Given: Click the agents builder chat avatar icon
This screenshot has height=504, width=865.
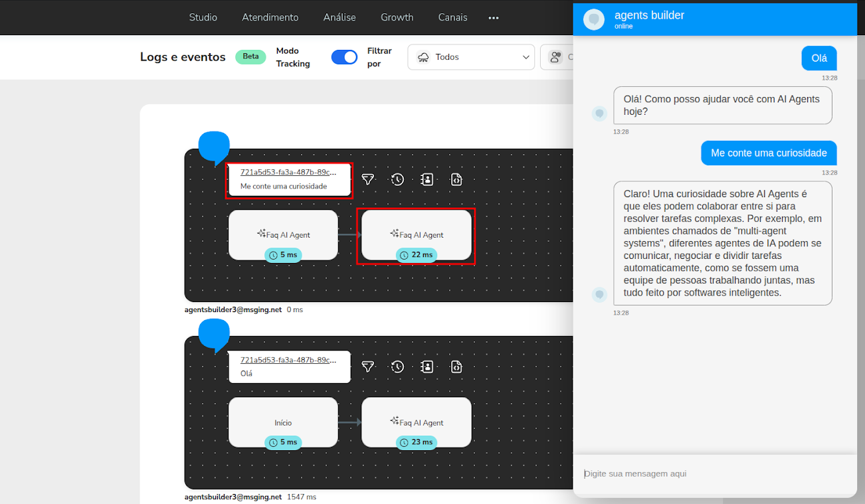Looking at the screenshot, I should click(x=593, y=19).
